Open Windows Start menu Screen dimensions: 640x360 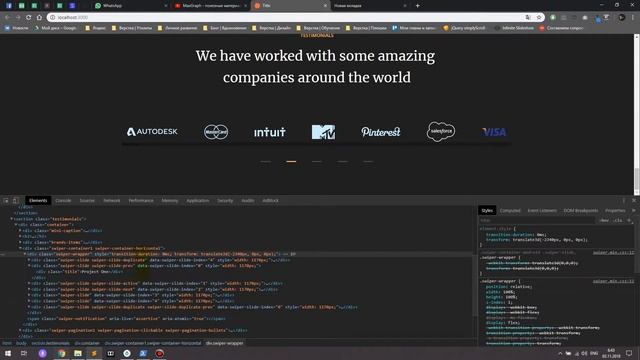point(7,353)
